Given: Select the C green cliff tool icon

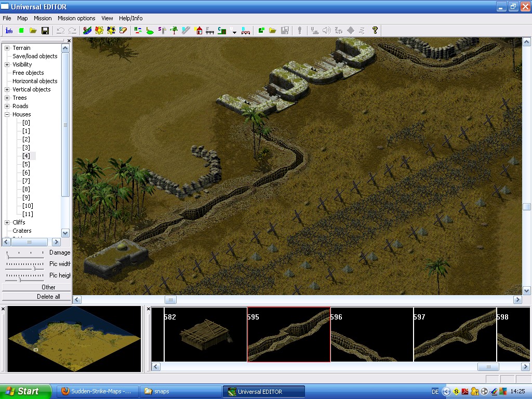Looking at the screenshot, I should 222,31.
